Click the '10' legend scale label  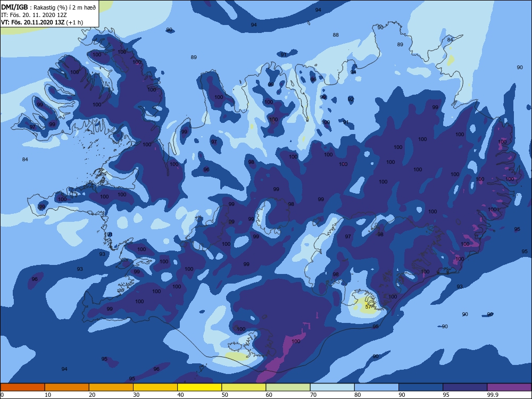48,395
